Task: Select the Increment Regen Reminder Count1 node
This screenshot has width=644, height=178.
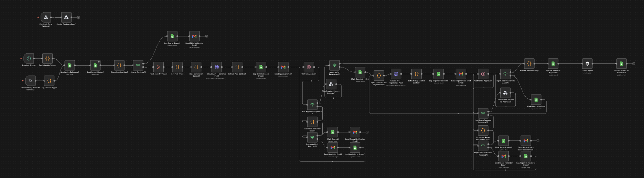Action: 483,130
